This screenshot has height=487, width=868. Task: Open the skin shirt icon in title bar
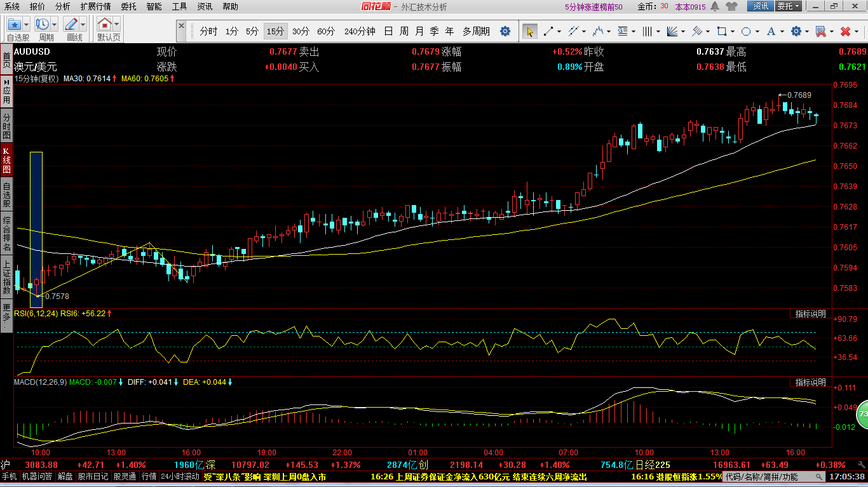click(x=731, y=6)
